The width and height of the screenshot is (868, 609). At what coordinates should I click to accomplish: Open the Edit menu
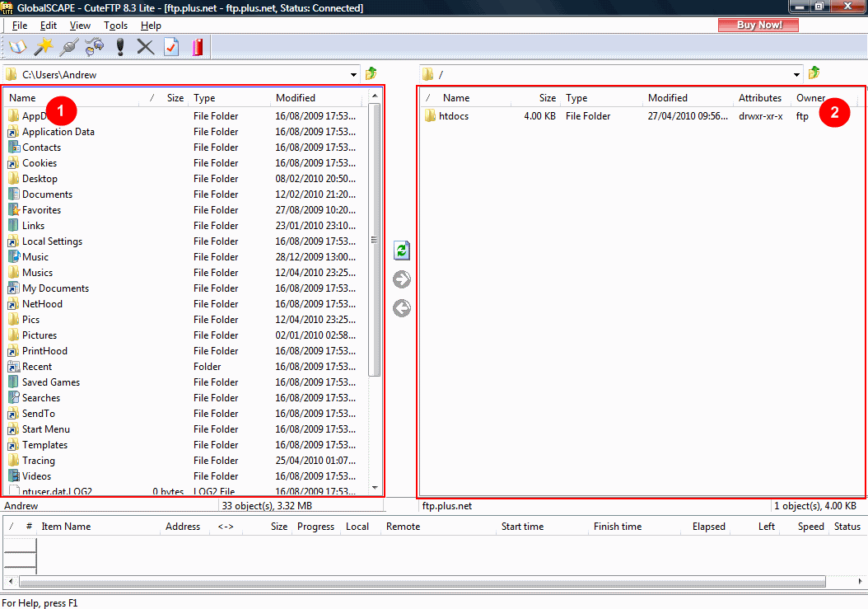48,26
